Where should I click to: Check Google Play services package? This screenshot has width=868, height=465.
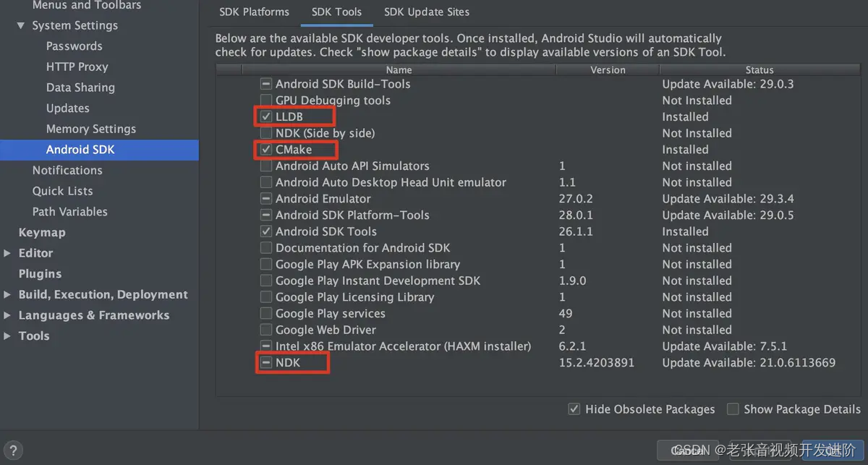pos(265,313)
